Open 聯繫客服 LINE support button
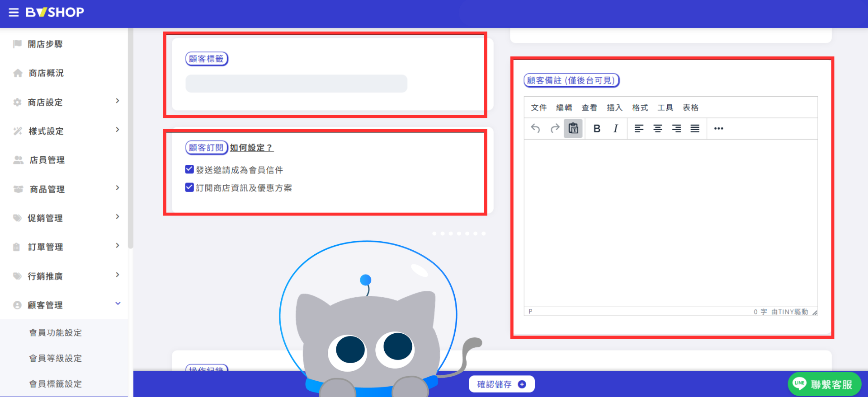 pyautogui.click(x=825, y=384)
